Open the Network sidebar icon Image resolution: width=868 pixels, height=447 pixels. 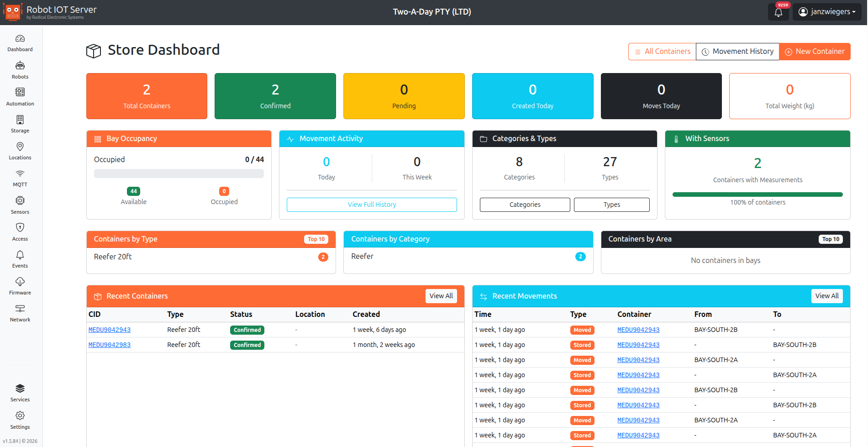coord(20,309)
